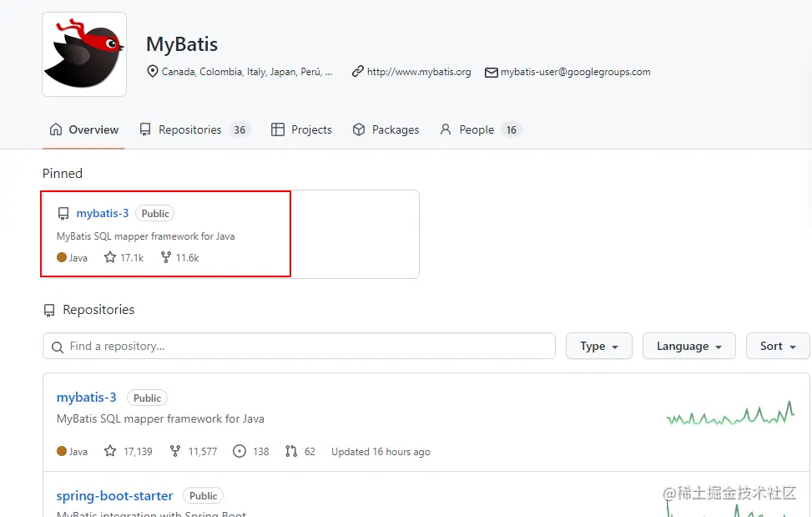Click the pull request icon next to 62
Screen dimensions: 812x517
[x=291, y=451]
